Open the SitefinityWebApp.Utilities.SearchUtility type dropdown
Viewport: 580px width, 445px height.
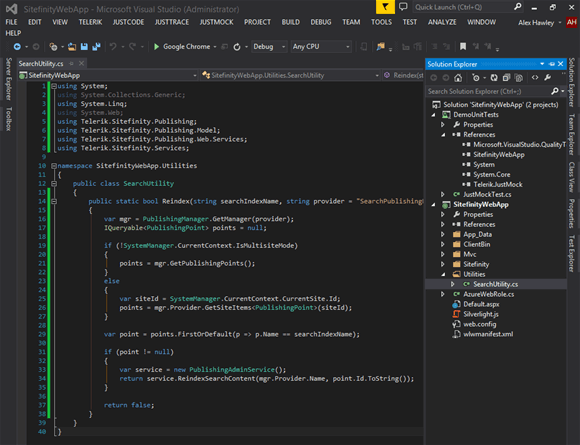[290, 75]
